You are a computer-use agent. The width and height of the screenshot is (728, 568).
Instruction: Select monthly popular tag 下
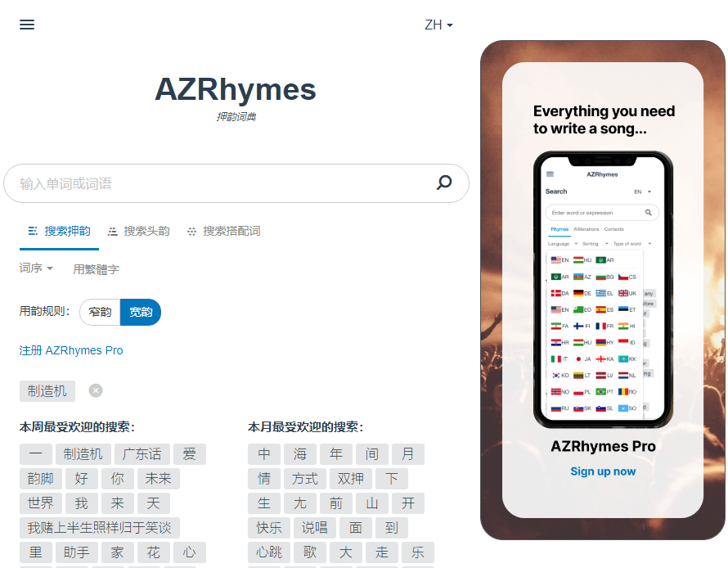[392, 479]
